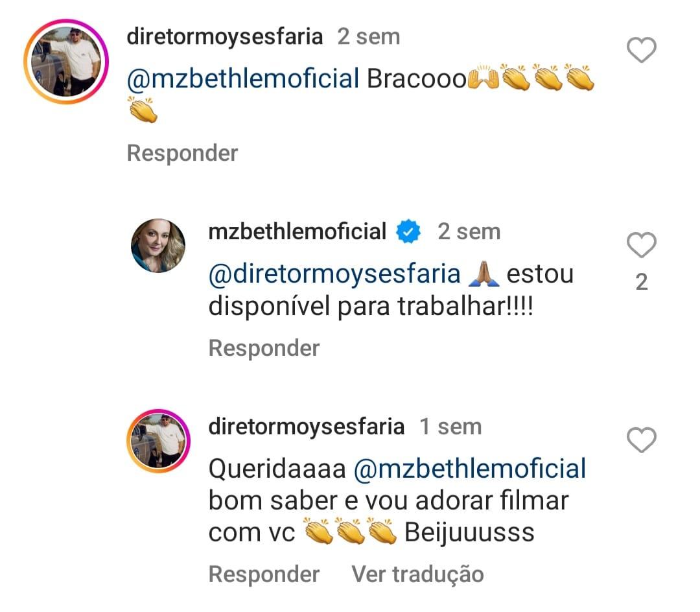Screen dimensions: 700x612
Task: Open @mzbethlemoficial mention after "Queridaaaa"
Action: click(x=471, y=468)
